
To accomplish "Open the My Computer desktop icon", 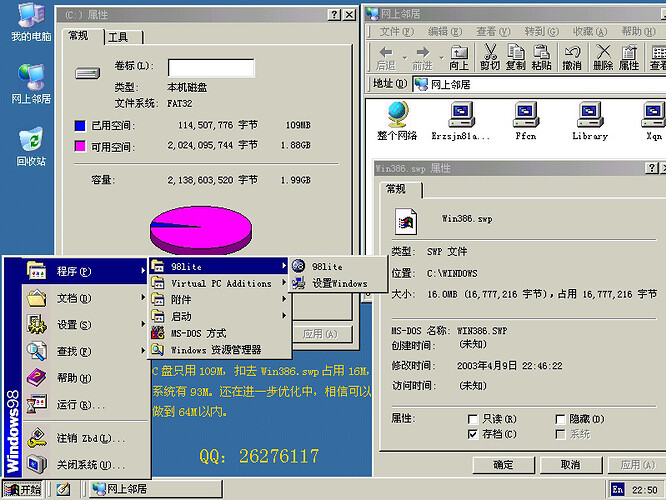I will tap(31, 22).
